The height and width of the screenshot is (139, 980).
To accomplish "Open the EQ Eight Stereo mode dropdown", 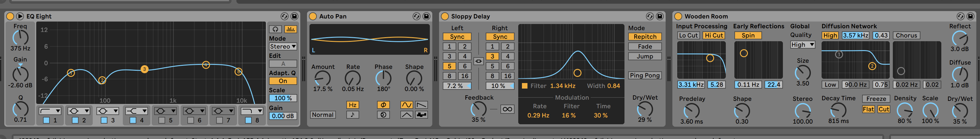I will 283,46.
